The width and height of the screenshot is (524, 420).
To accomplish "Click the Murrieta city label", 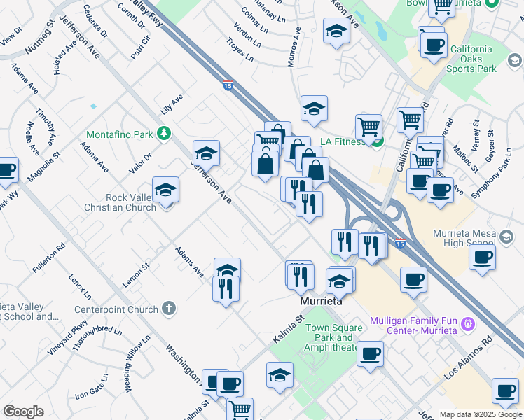I will pos(321,301).
